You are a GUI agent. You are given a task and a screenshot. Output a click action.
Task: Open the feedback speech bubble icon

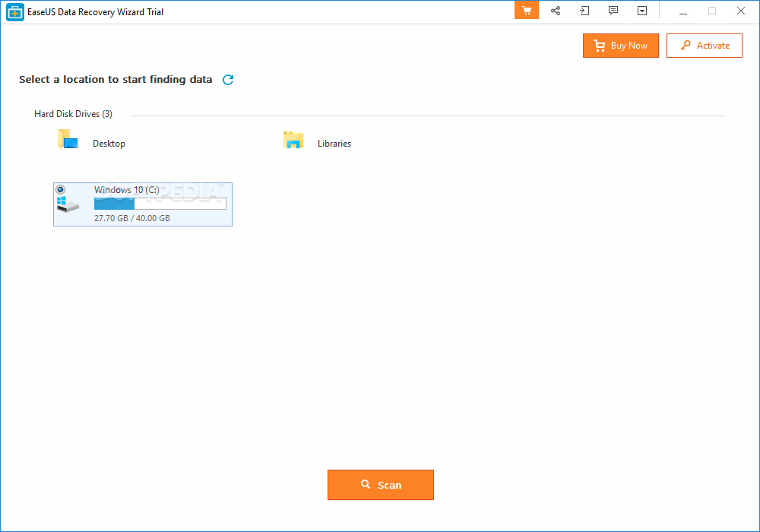pos(613,11)
